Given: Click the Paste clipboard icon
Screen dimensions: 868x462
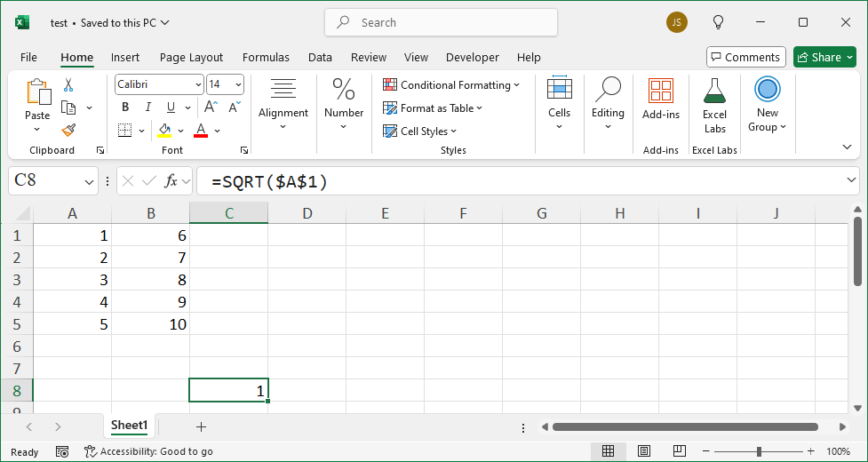Looking at the screenshot, I should tap(37, 92).
